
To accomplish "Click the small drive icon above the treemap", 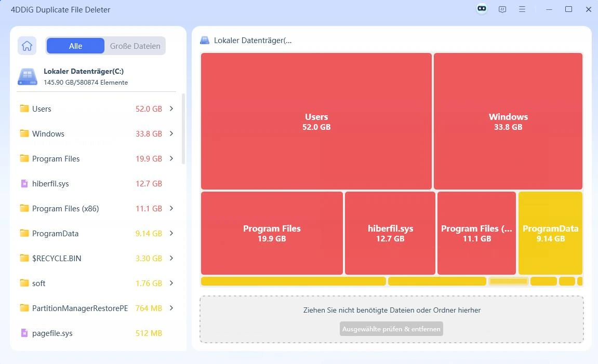I will [x=205, y=41].
